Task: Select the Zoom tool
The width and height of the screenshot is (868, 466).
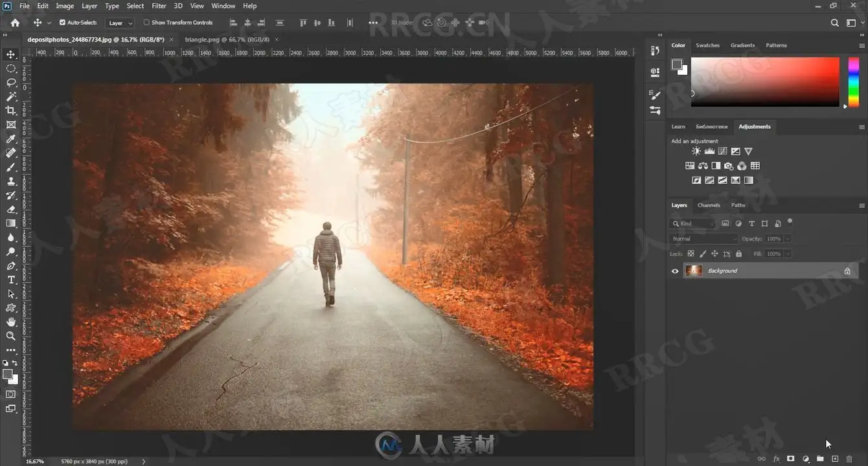Action: (x=11, y=336)
